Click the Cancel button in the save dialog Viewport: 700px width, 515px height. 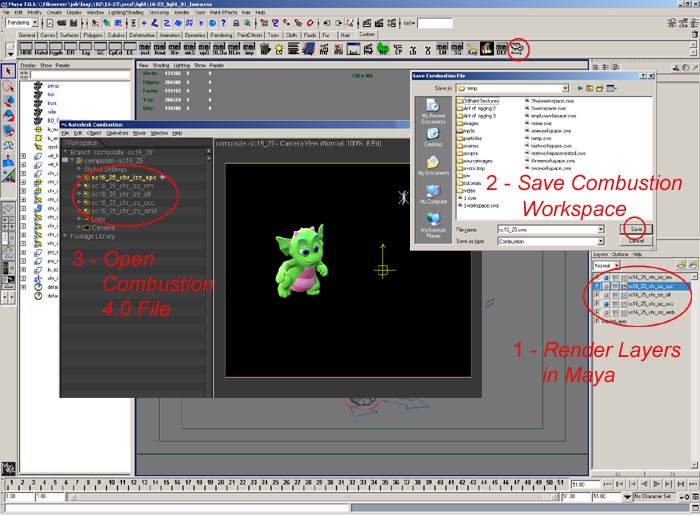[636, 241]
